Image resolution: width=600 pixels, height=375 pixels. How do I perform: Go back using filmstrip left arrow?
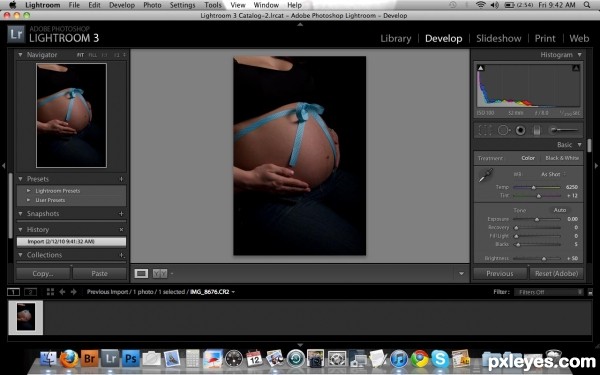click(62, 292)
